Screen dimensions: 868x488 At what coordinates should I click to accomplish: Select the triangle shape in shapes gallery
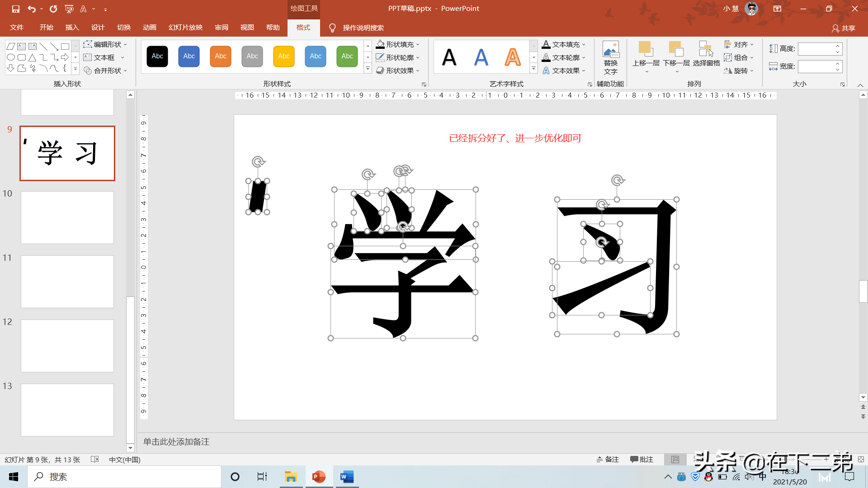(33, 57)
